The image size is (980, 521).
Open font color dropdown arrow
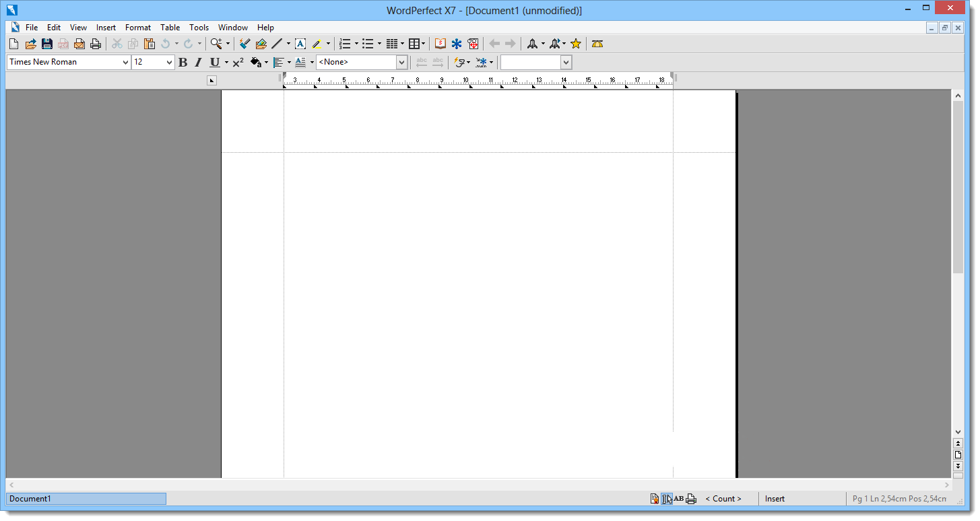coord(266,62)
